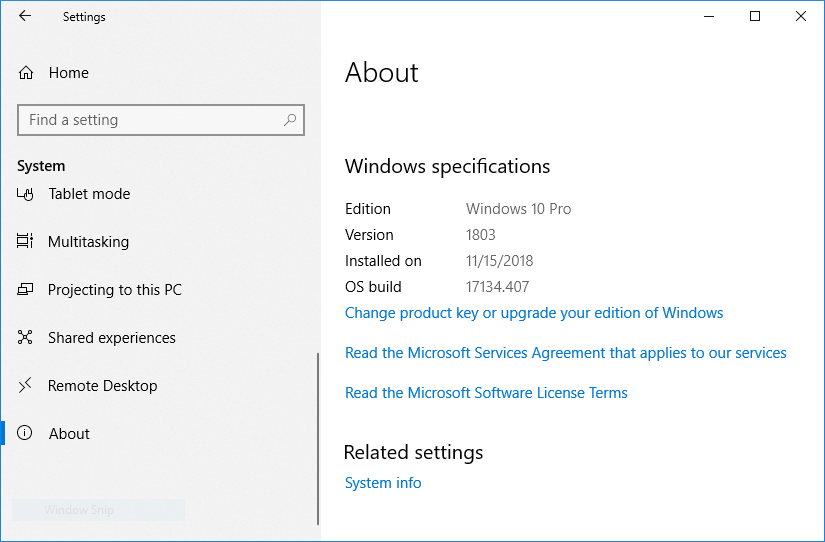Open Change product key or upgrade link
The image size is (825, 542).
click(x=534, y=313)
